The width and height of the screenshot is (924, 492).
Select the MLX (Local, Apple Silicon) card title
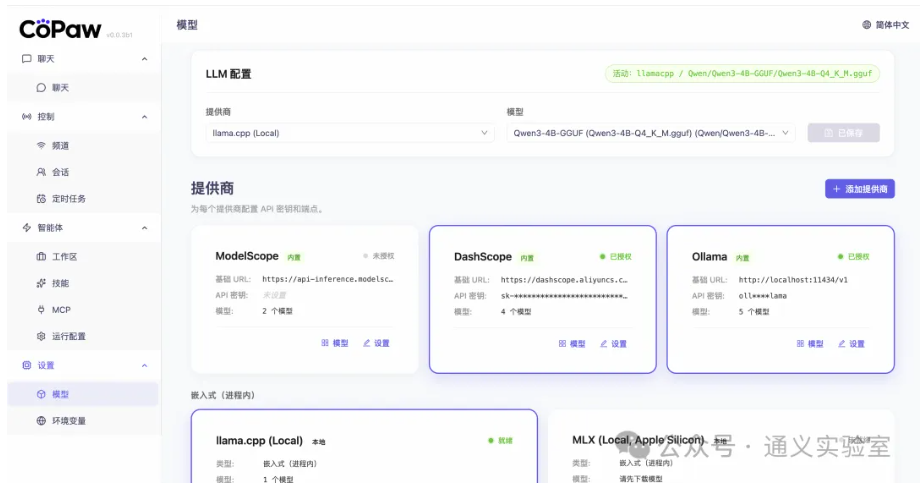pos(638,440)
